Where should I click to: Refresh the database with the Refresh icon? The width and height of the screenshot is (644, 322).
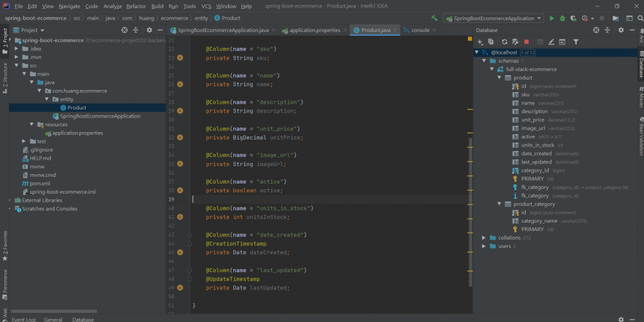[x=504, y=42]
